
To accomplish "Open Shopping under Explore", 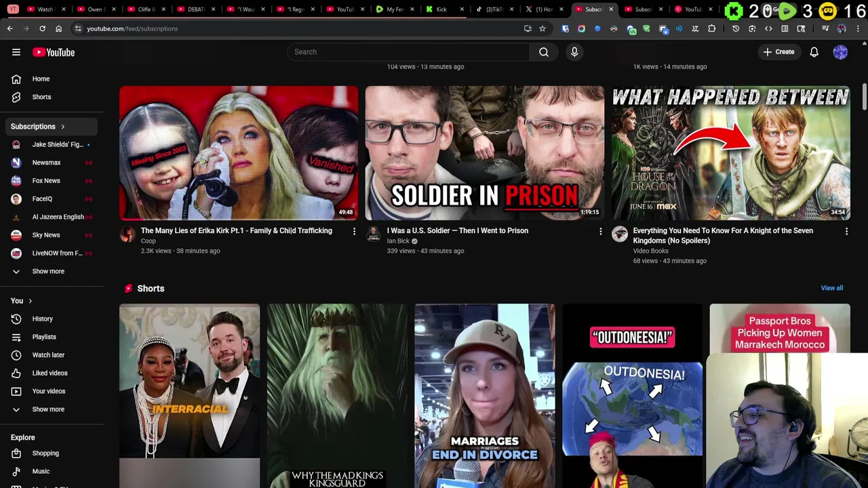I will click(52, 453).
